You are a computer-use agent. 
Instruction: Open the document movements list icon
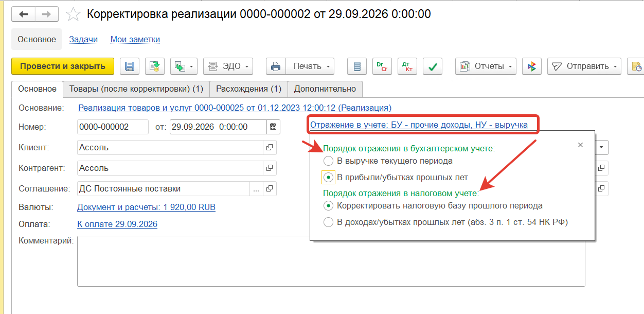(357, 66)
